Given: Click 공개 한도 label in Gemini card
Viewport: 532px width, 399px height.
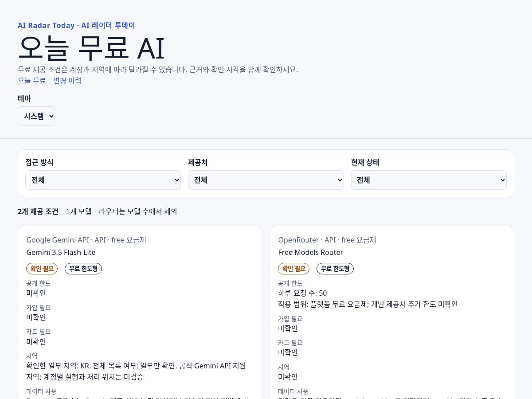Looking at the screenshot, I should click(39, 283).
